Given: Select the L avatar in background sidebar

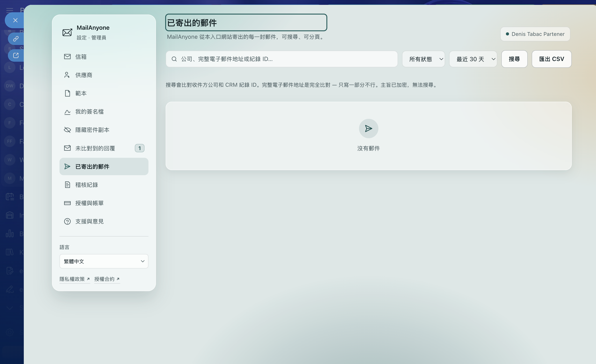Looking at the screenshot, I should coord(10,67).
